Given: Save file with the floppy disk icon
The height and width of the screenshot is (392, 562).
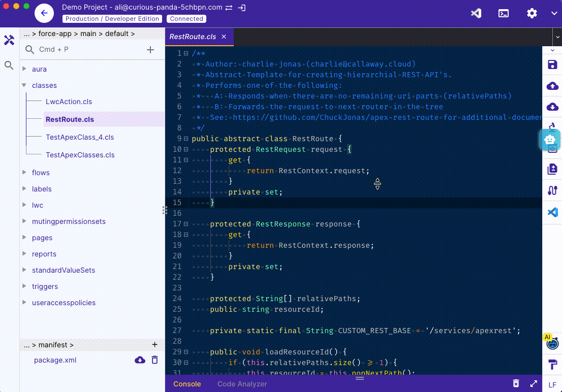Looking at the screenshot, I should [552, 64].
